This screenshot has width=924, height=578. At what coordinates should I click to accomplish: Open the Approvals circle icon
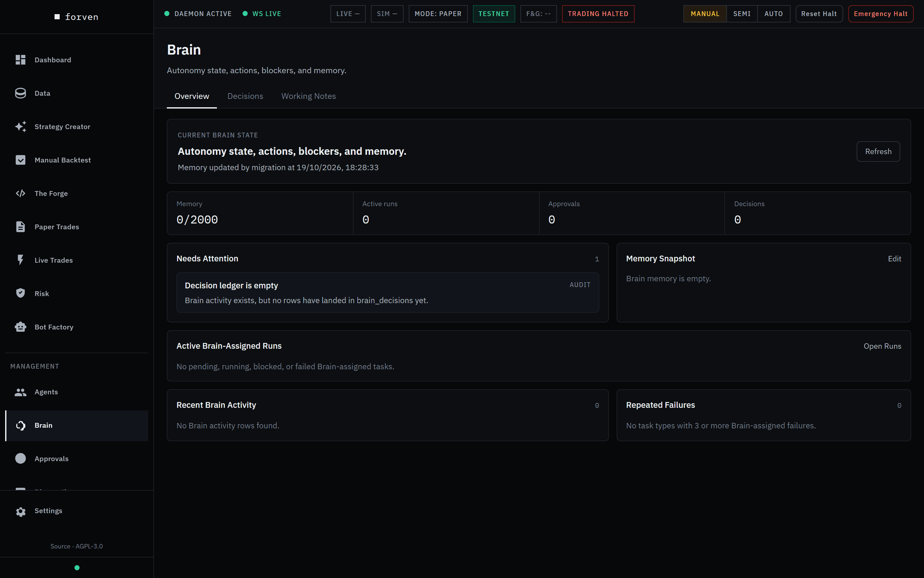pyautogui.click(x=20, y=458)
